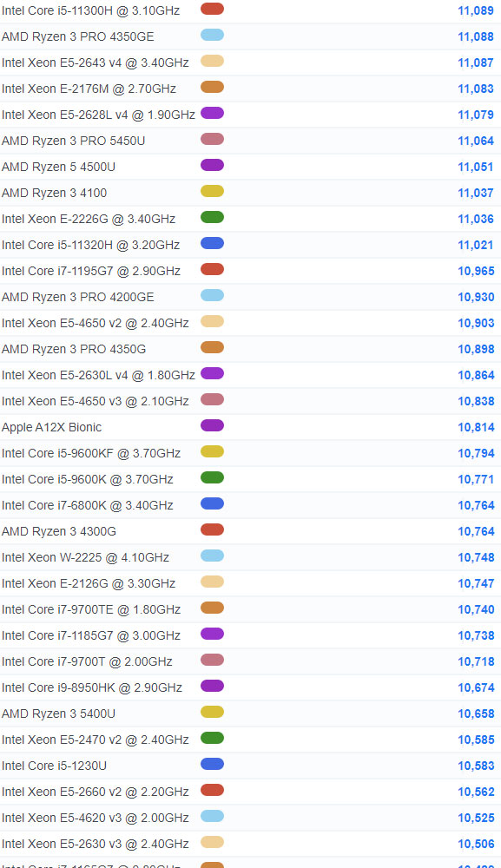Click the score 11,051 for Ryzen 5 4500U
This screenshot has height=868, width=501.
pos(476,167)
